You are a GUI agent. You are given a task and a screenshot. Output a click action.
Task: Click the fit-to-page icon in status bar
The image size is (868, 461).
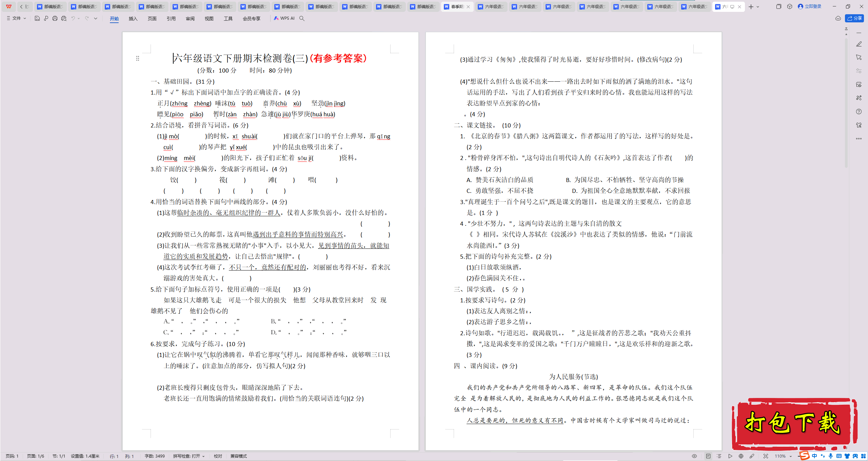(x=766, y=456)
